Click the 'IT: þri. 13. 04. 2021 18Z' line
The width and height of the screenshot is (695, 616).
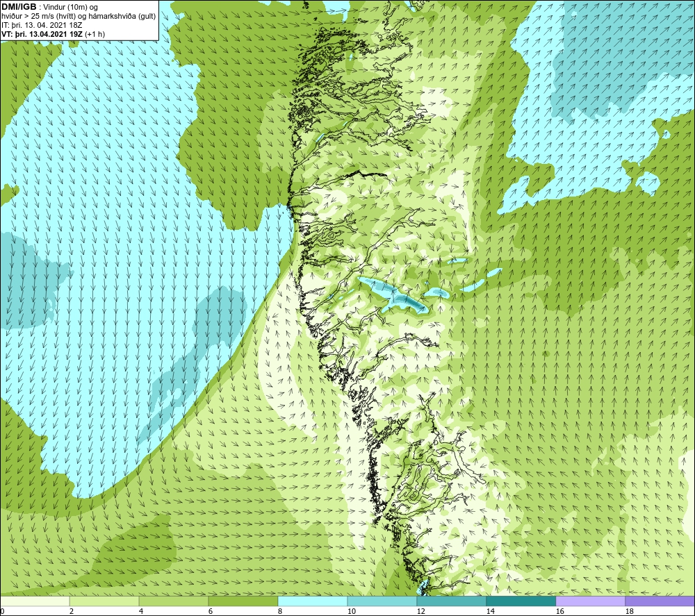pyautogui.click(x=42, y=25)
